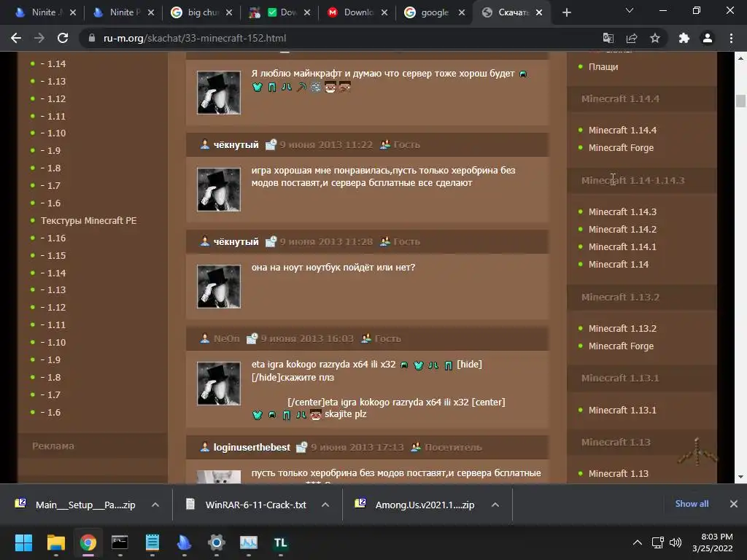Viewport: 747px width, 560px height.
Task: Click NeOn comment author name
Action: pyautogui.click(x=226, y=338)
